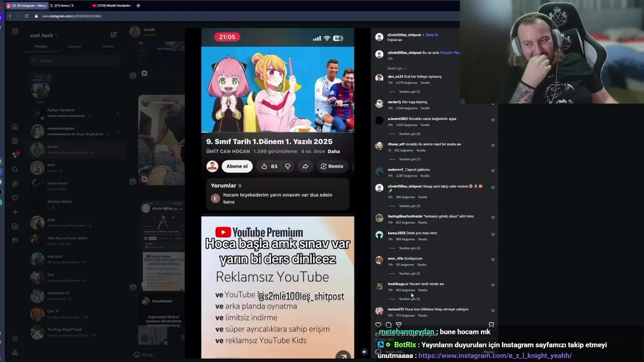Go to Instagram Home icon in sidebar
Image resolution: width=644 pixels, height=362 pixels.
[15, 127]
